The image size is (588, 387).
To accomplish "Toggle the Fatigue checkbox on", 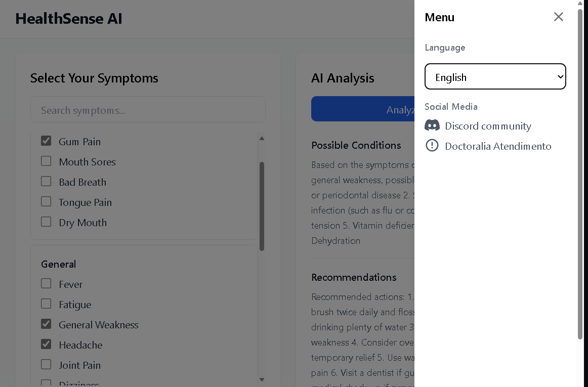I will [x=46, y=304].
